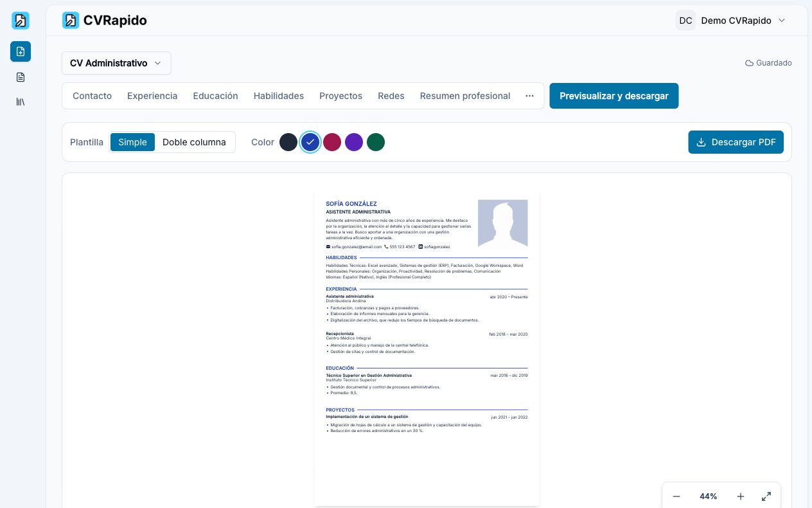Click the ASISTENTE ADMINISTRATIVA subtitle in preview
812x508 pixels.
[358, 212]
